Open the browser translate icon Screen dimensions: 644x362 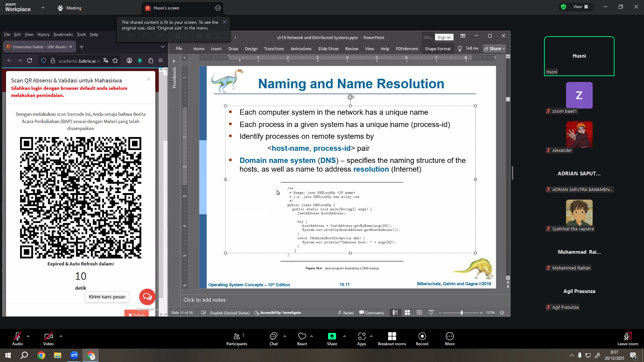point(106,61)
